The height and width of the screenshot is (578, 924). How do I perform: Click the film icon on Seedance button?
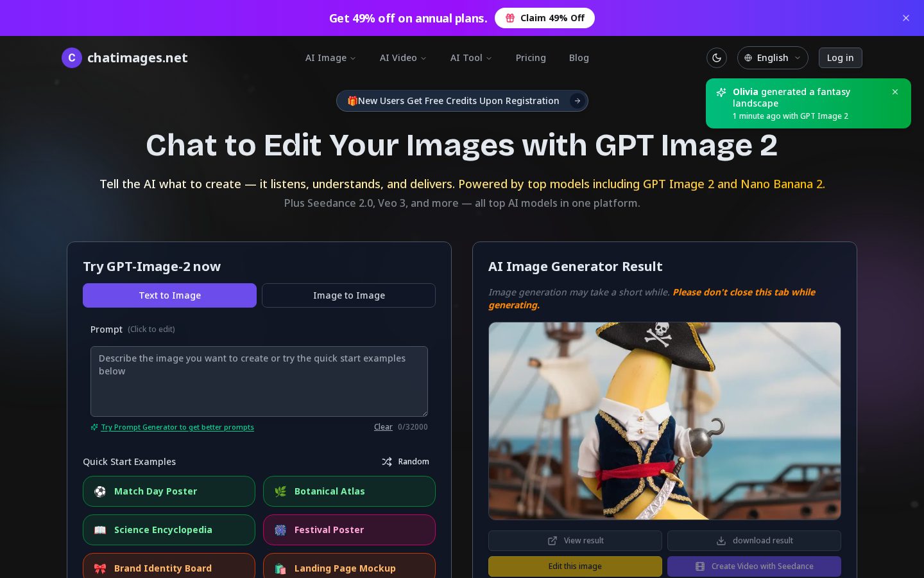coord(700,566)
